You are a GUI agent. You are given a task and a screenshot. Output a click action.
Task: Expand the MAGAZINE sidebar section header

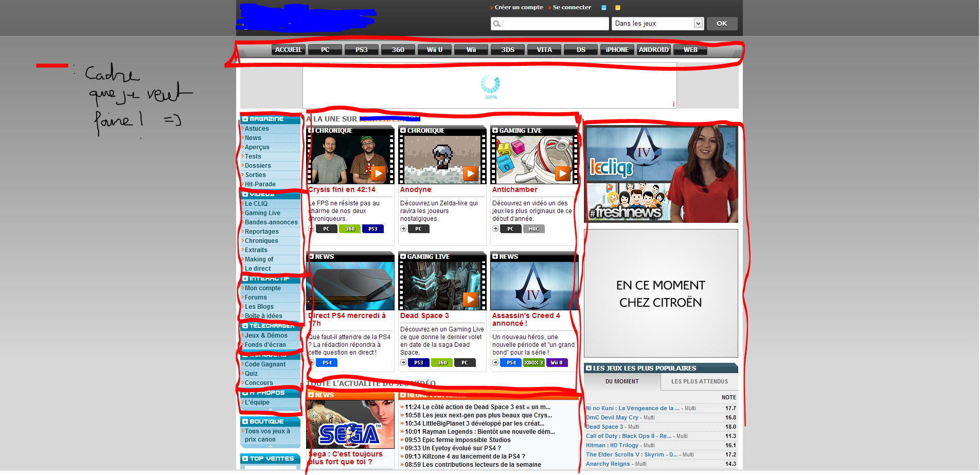point(270,119)
